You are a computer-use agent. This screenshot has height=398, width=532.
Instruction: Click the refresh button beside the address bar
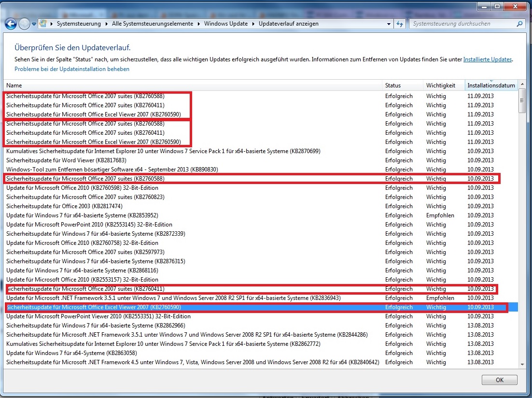[x=400, y=24]
